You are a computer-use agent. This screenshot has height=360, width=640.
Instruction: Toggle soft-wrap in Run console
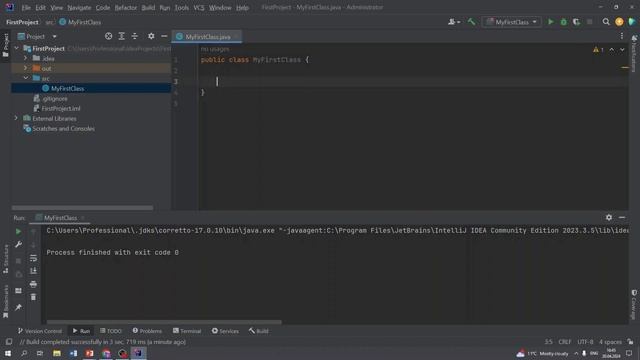coord(33,258)
